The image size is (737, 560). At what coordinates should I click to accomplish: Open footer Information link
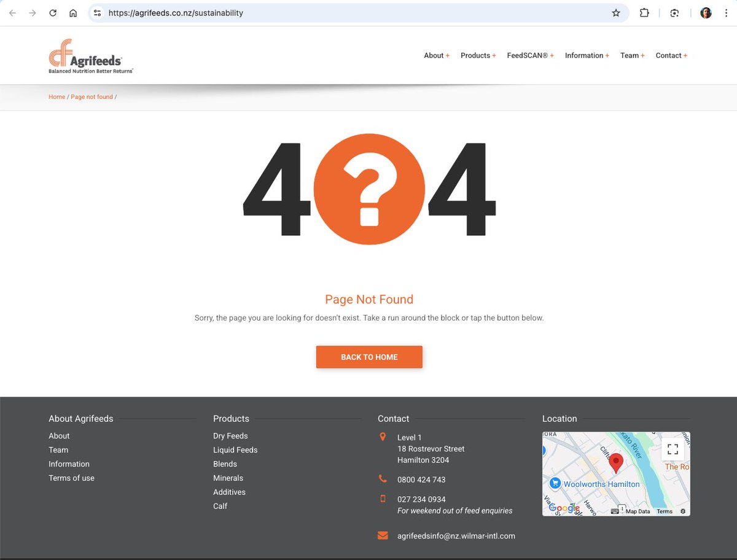pos(69,464)
